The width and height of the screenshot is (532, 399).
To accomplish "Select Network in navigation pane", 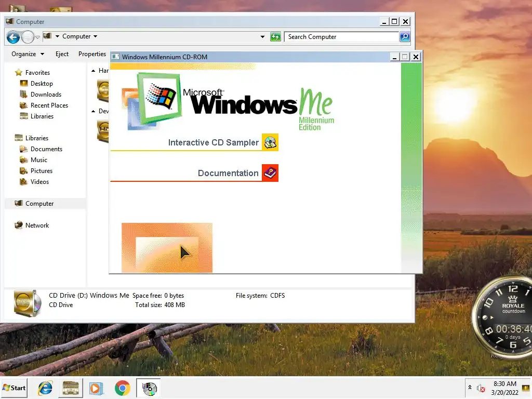I will [37, 225].
